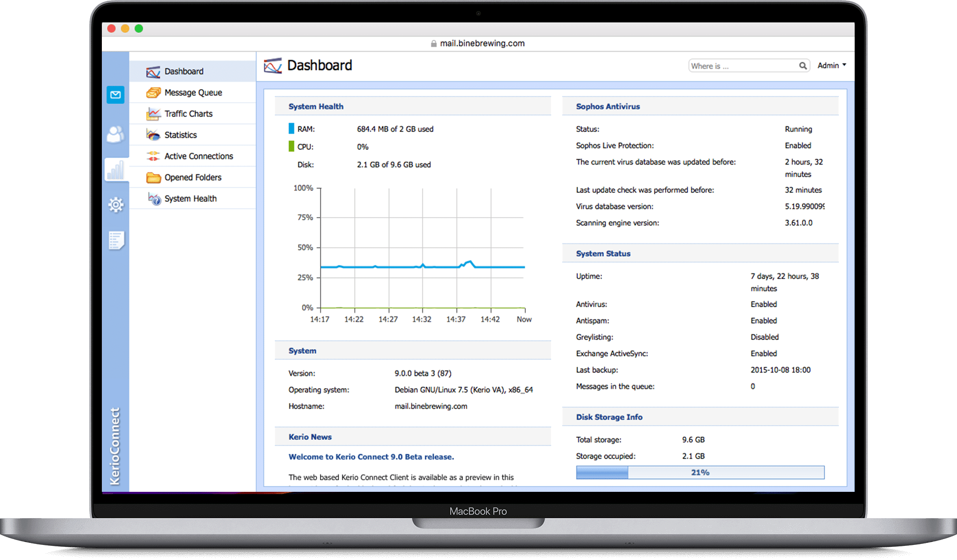Viewport: 957px width, 560px height.
Task: Click the 21% disk storage progress bar
Action: (700, 472)
